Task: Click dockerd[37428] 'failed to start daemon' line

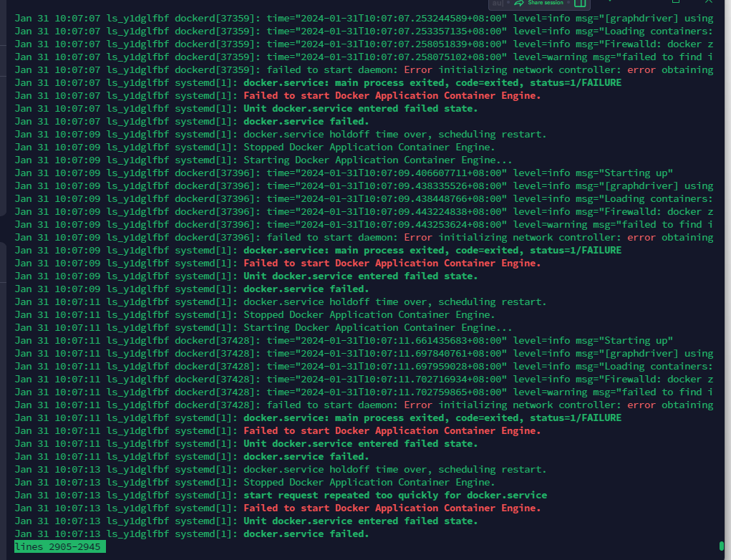Action: click(x=364, y=405)
